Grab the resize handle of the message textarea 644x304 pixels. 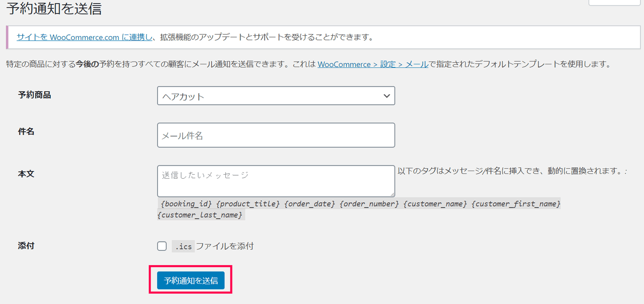(x=391, y=193)
